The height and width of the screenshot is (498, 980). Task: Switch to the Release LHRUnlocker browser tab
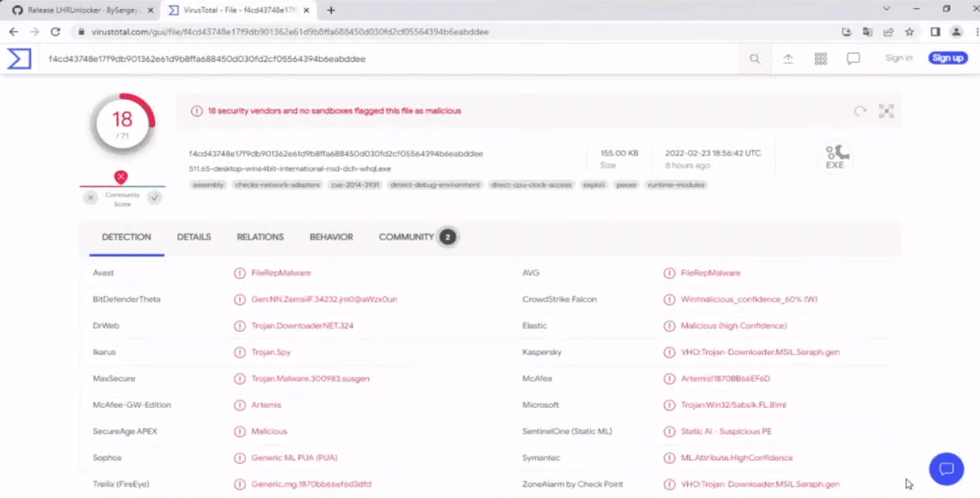click(x=82, y=11)
